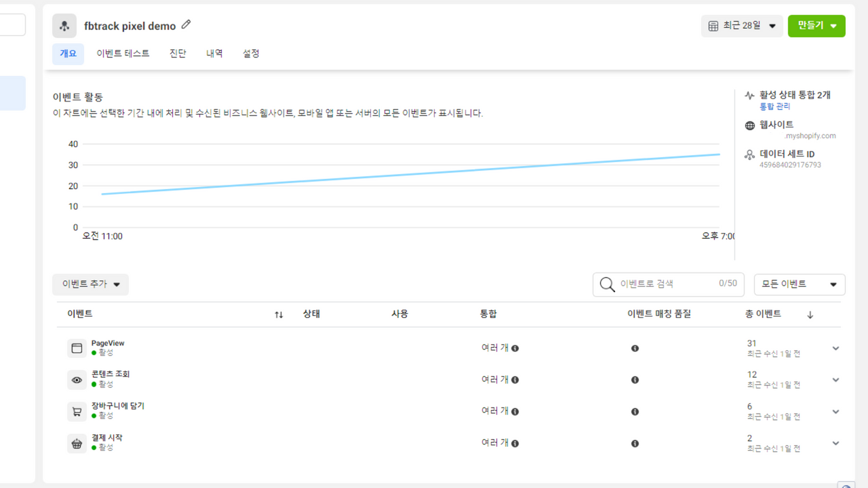This screenshot has height=488, width=868.
Task: Click 결제 시작 matching quality info icon
Action: [x=635, y=444]
